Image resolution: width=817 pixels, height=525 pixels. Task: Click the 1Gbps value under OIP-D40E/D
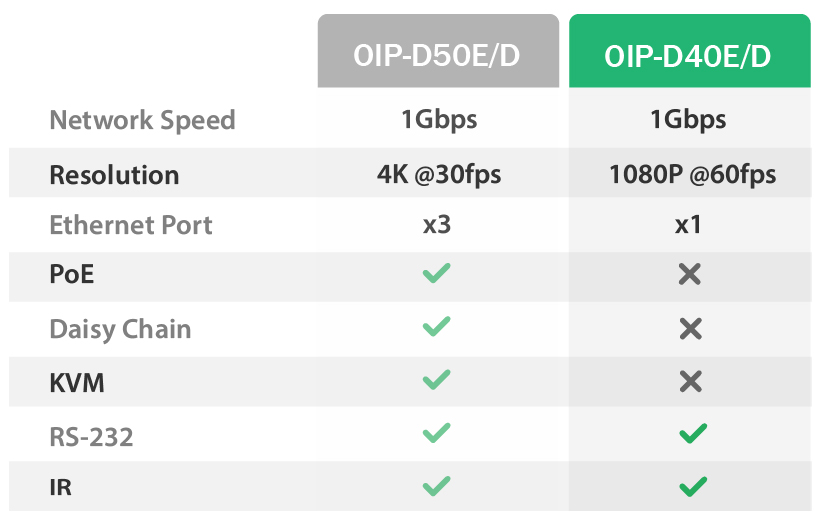coord(688,121)
